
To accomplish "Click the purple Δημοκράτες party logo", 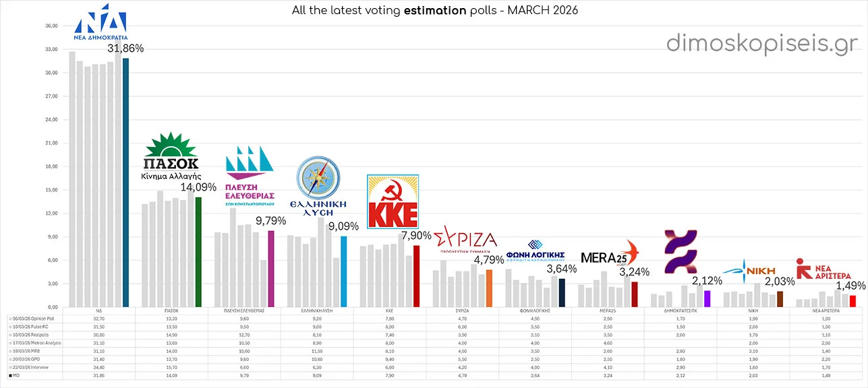I will click(x=681, y=252).
